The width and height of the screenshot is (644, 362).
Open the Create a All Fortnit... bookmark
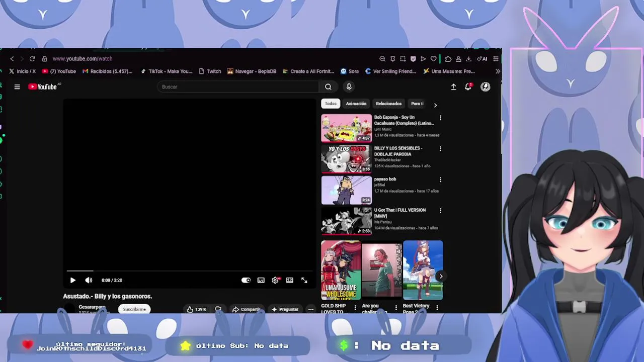point(309,71)
